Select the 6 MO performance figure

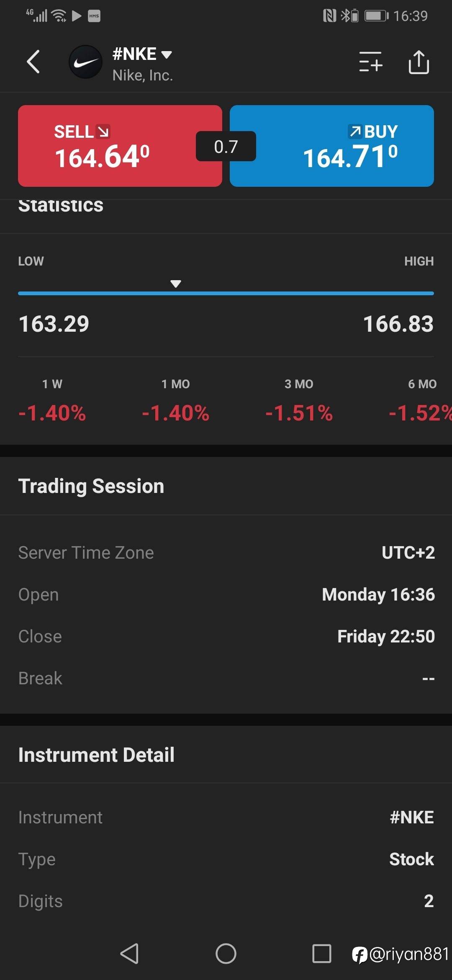tap(420, 413)
